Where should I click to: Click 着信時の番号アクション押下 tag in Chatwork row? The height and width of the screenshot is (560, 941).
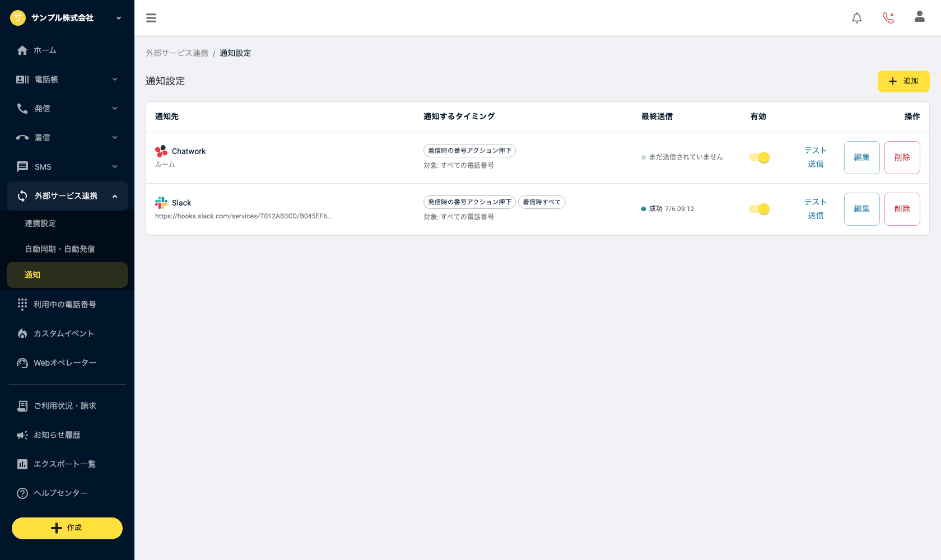(x=469, y=151)
